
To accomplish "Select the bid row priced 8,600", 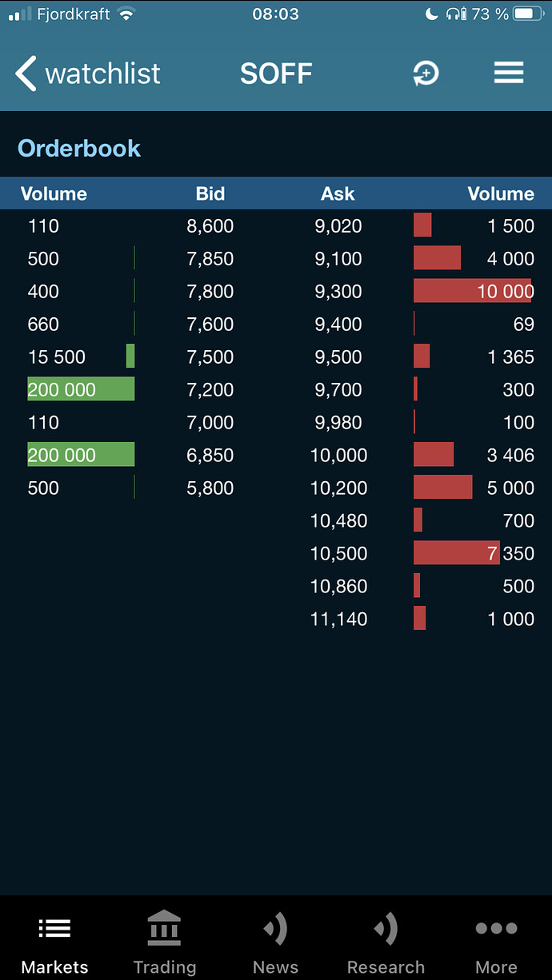I will [x=138, y=226].
